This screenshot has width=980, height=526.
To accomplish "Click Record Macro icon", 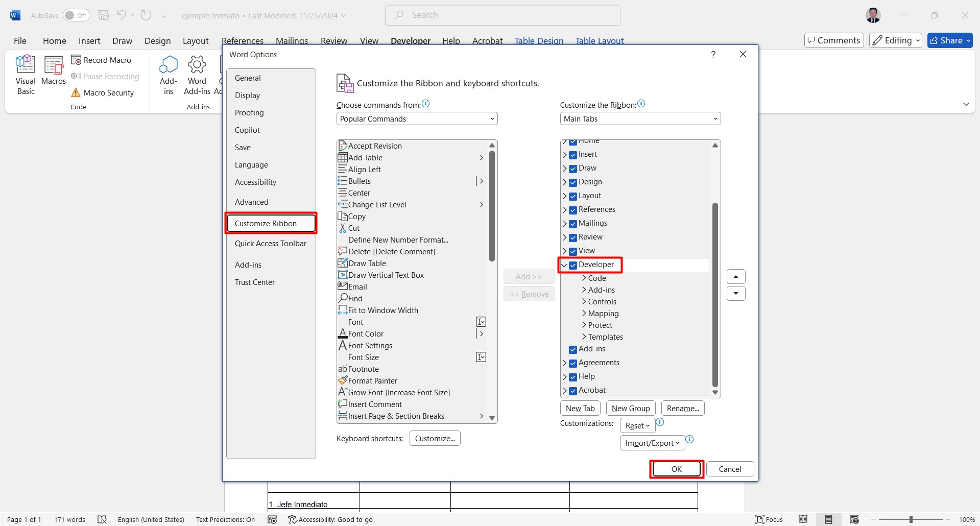I will [76, 60].
